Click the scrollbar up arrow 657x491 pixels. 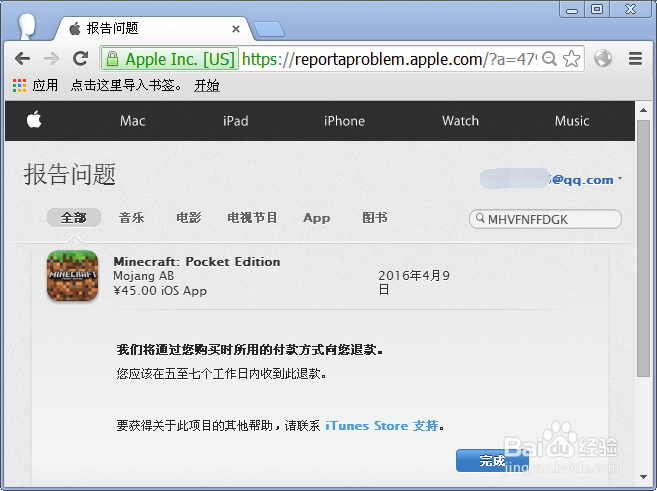(643, 110)
